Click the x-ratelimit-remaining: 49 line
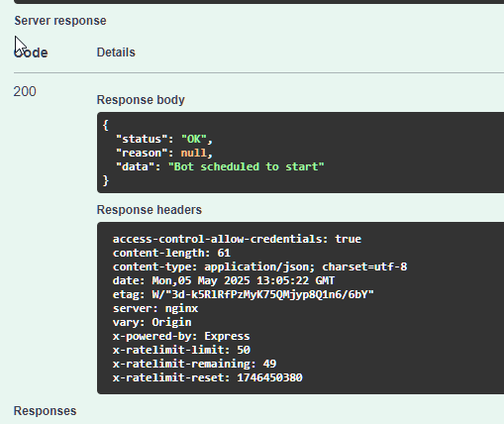 (x=194, y=364)
